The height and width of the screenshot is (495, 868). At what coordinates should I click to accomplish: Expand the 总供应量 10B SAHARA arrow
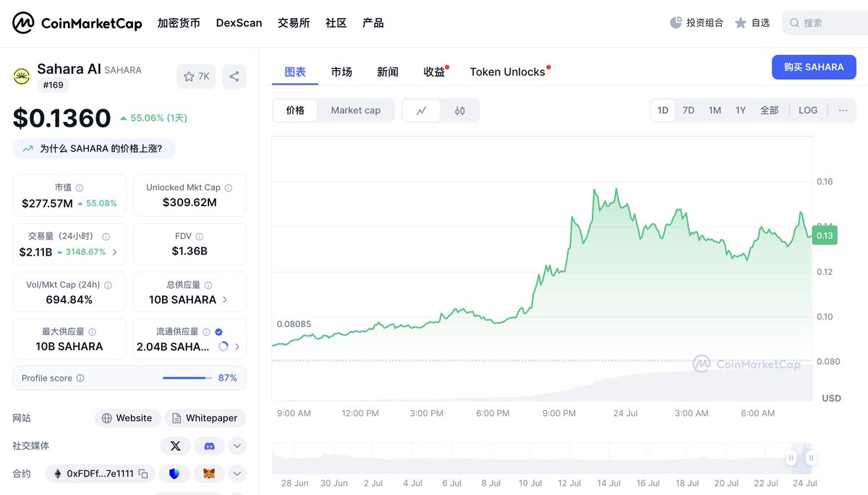pos(225,300)
